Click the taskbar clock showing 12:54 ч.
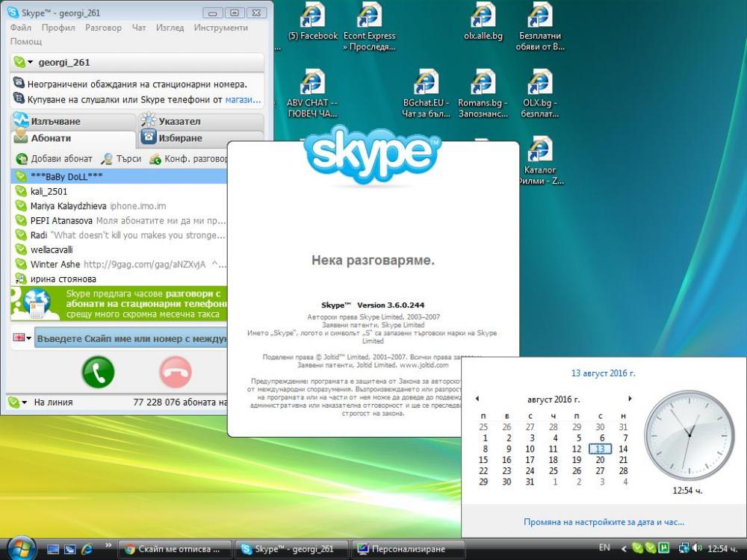The height and width of the screenshot is (560, 747). coord(724,549)
